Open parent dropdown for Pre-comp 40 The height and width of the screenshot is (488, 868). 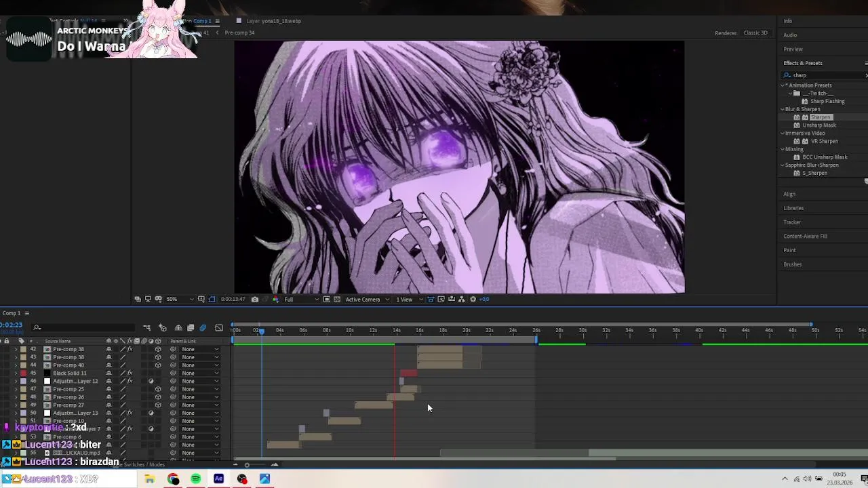point(200,365)
